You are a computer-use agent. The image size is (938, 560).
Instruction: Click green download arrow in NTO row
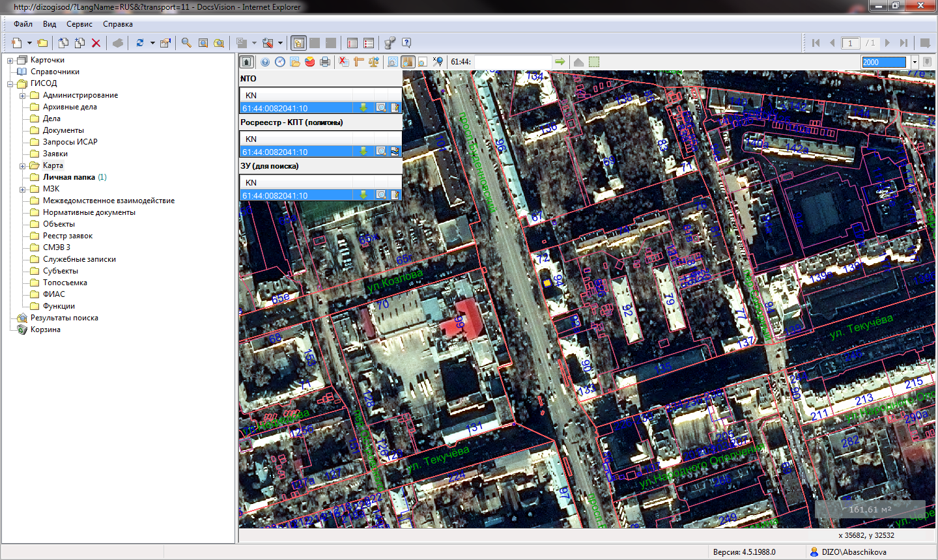point(363,108)
